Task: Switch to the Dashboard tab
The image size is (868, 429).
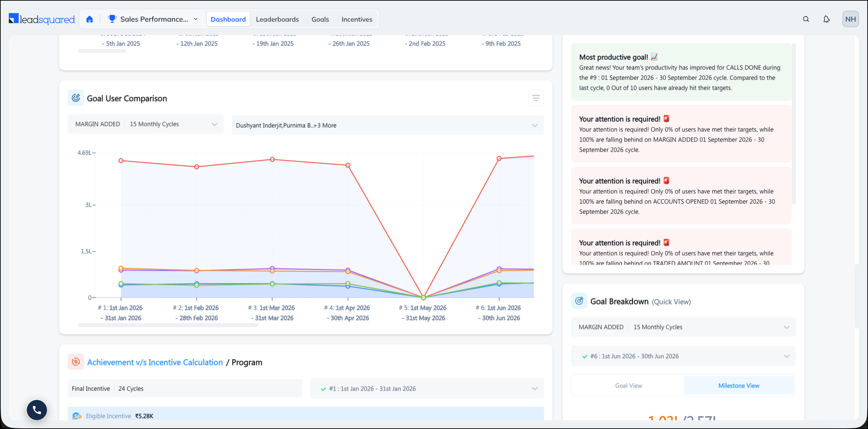Action: coord(228,19)
